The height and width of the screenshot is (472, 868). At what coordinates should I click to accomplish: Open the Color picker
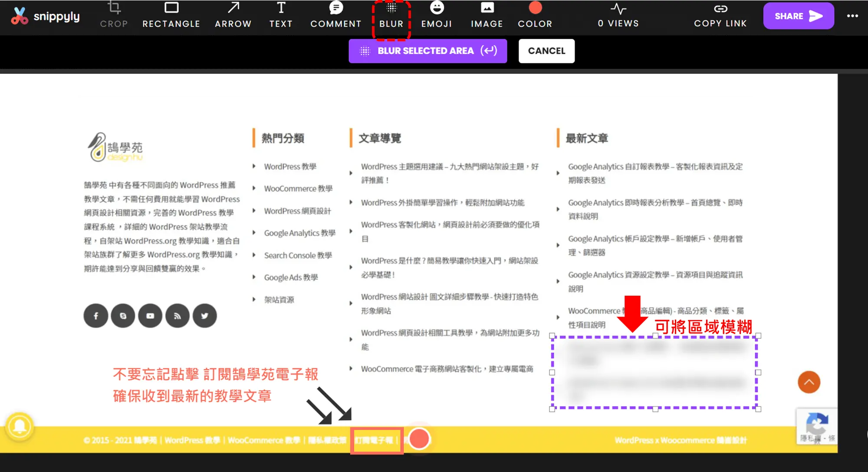click(x=535, y=15)
